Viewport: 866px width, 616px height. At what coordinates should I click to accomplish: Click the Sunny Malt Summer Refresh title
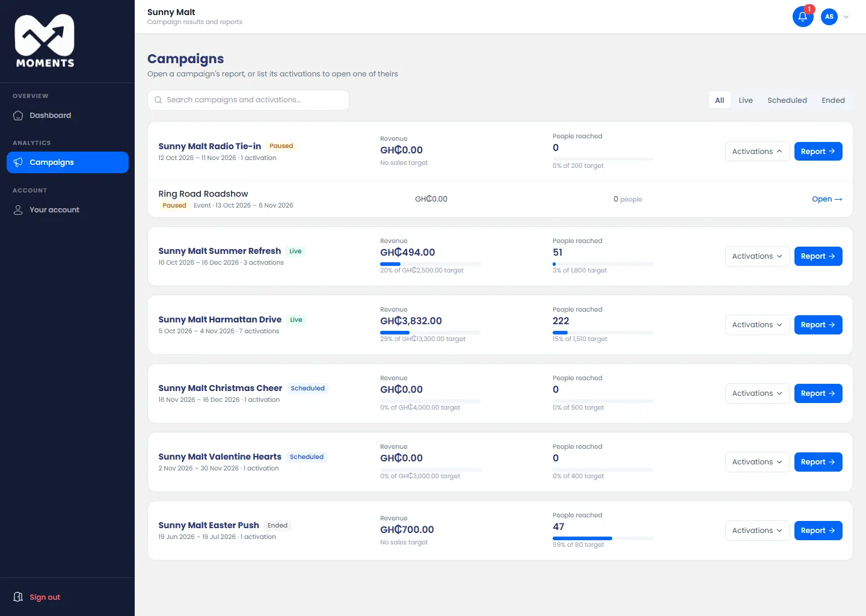pos(220,251)
